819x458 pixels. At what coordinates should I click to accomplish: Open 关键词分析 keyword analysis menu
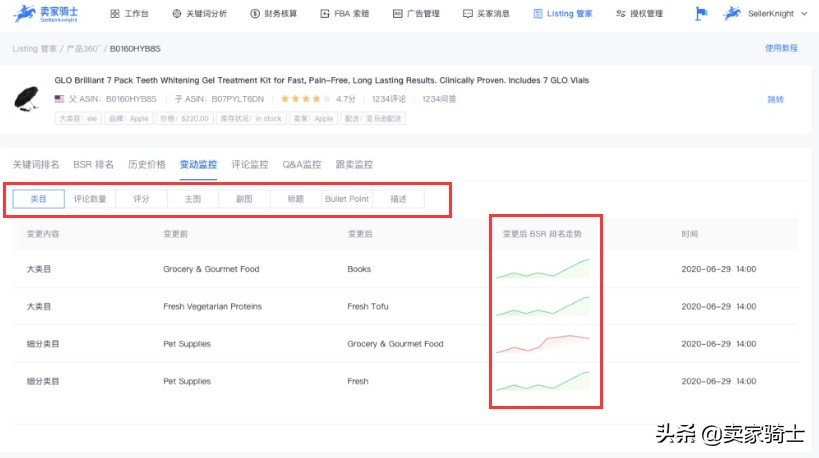[x=200, y=14]
